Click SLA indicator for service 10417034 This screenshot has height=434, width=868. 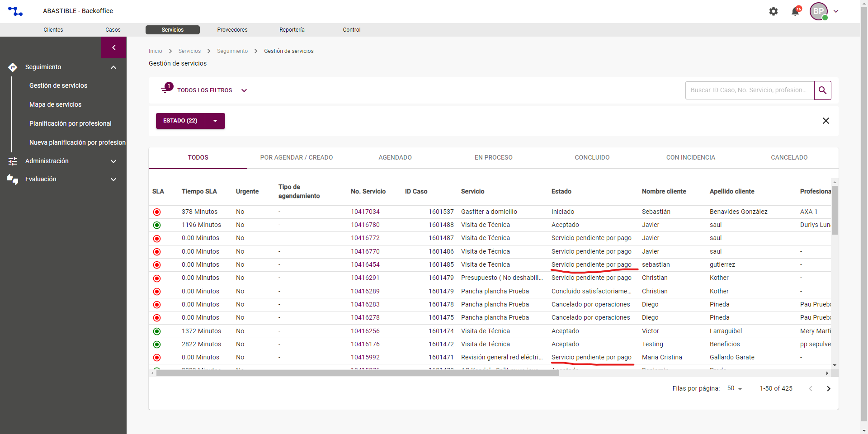pyautogui.click(x=157, y=212)
